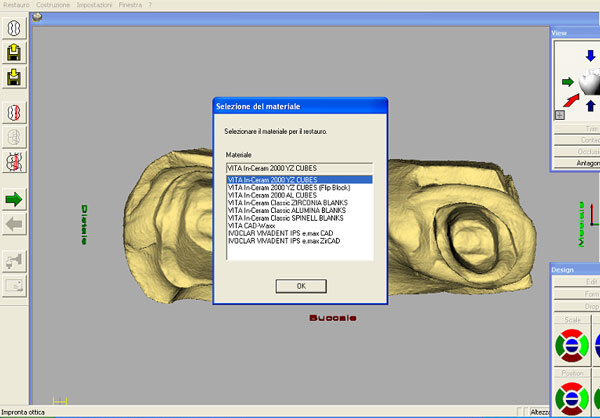
Task: Click the last greyed-out sidebar toolbar icon
Action: click(14, 286)
